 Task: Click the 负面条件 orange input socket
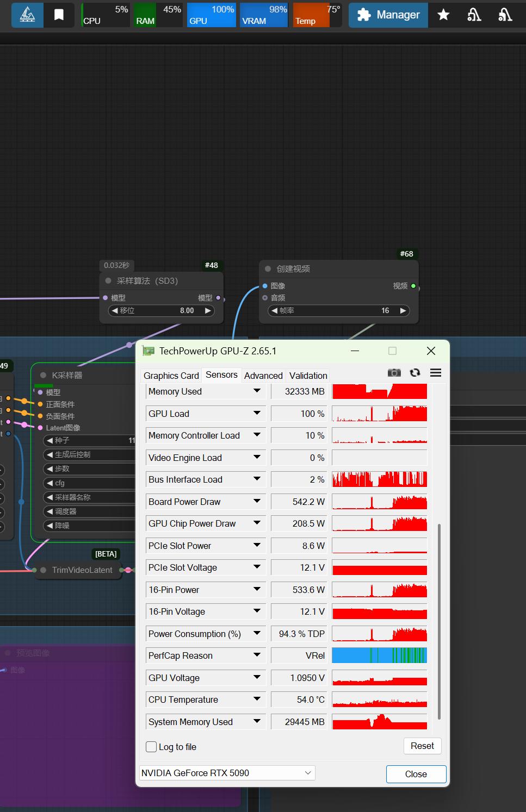point(40,416)
